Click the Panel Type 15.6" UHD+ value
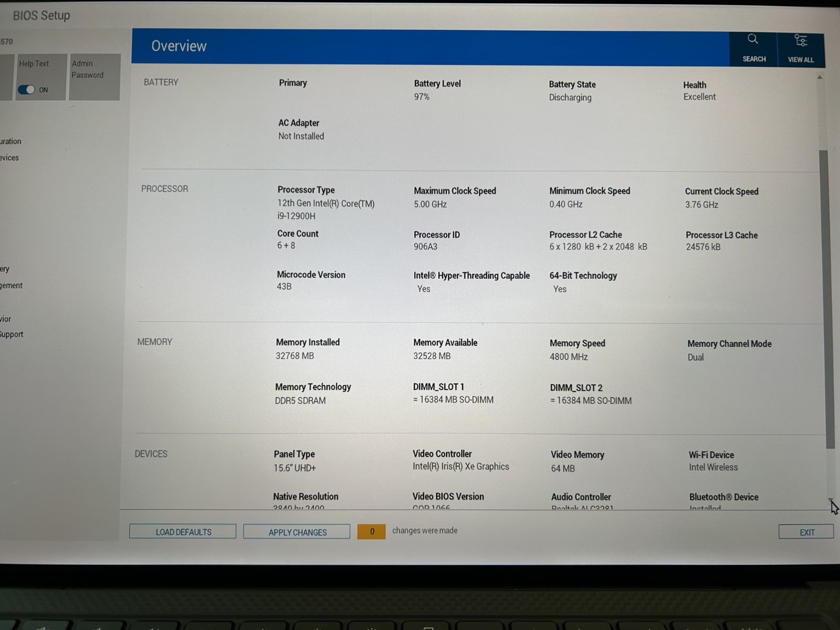Viewport: 840px width, 630px height. coord(295,468)
